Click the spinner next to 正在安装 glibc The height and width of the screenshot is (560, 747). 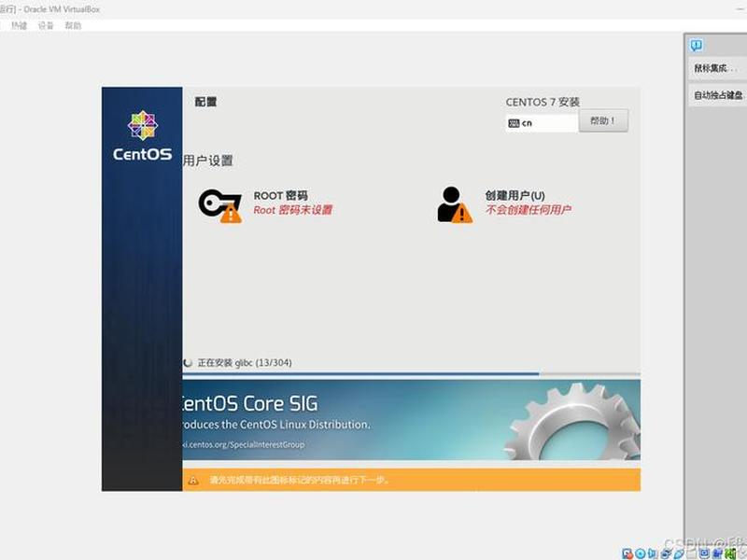[188, 363]
